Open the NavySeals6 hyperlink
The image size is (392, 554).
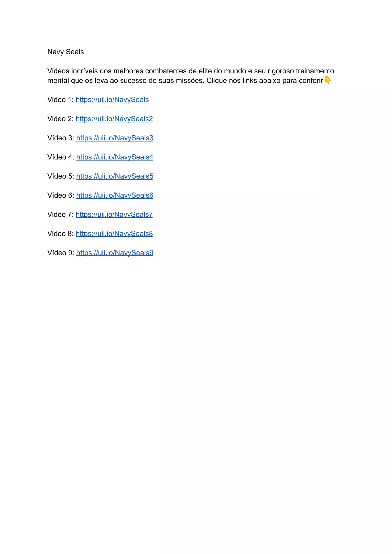pyautogui.click(x=115, y=195)
